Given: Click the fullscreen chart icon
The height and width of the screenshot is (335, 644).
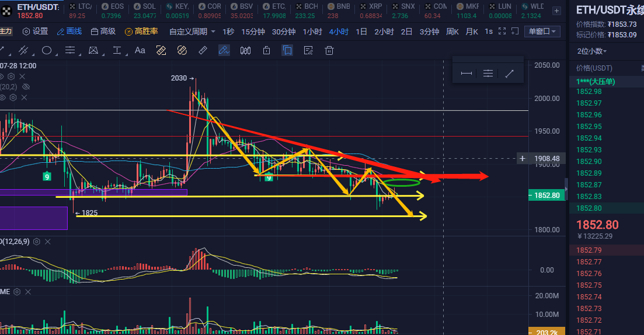Looking at the screenshot, I should coord(502,31).
